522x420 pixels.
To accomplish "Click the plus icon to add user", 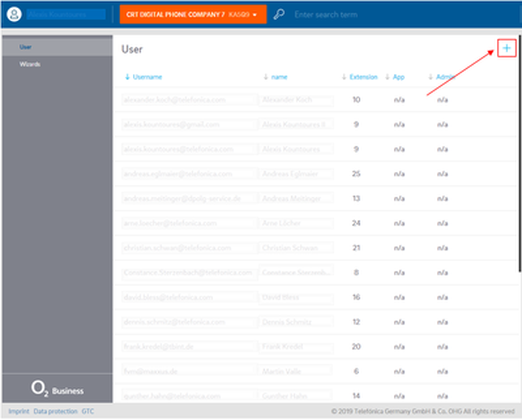I will 506,48.
